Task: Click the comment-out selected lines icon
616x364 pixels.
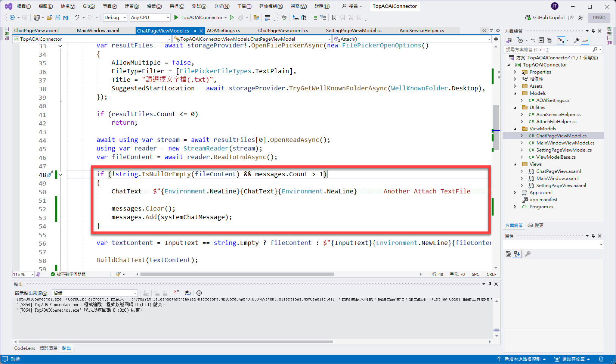Action: point(315,18)
